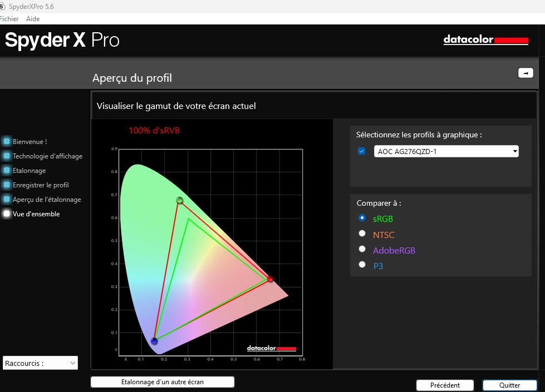Open the Aide menu
The width and height of the screenshot is (545, 392).
pos(33,19)
